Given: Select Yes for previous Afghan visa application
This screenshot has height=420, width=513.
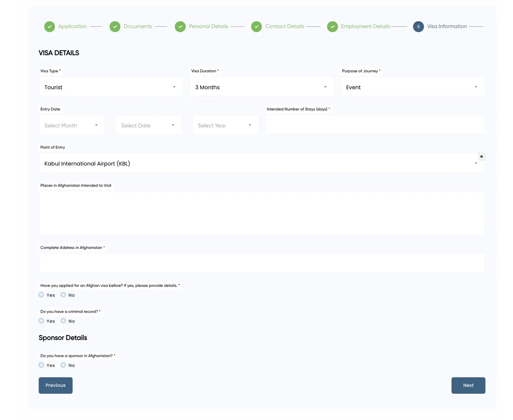Looking at the screenshot, I should 41,295.
